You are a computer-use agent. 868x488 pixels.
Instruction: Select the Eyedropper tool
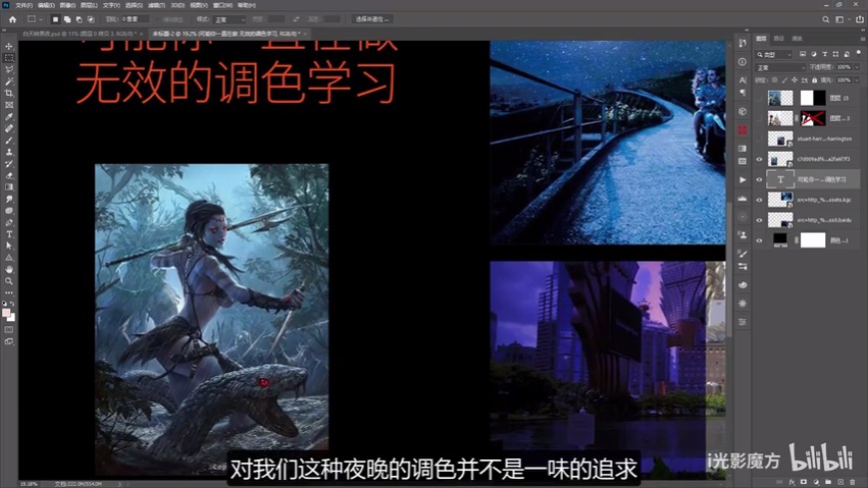coord(9,117)
